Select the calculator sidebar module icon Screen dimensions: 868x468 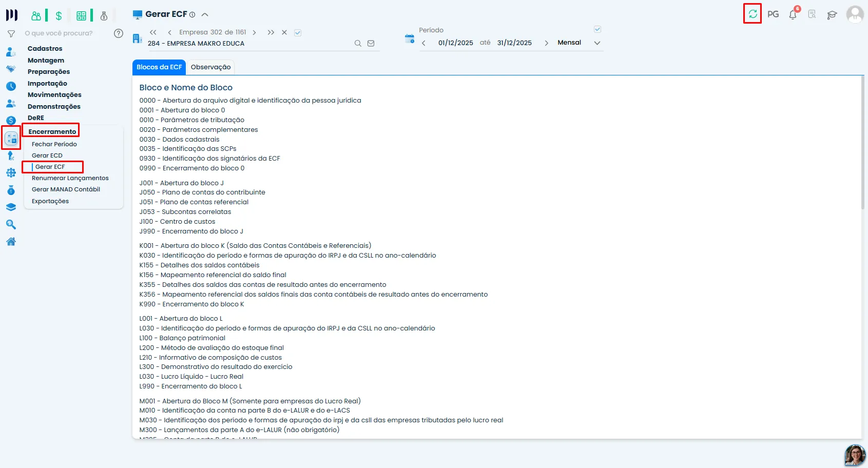(11, 138)
